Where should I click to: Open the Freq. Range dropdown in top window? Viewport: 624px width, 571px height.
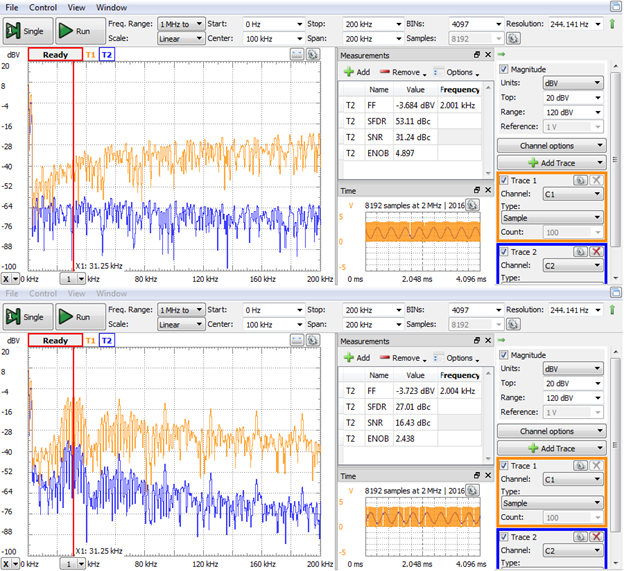(181, 24)
